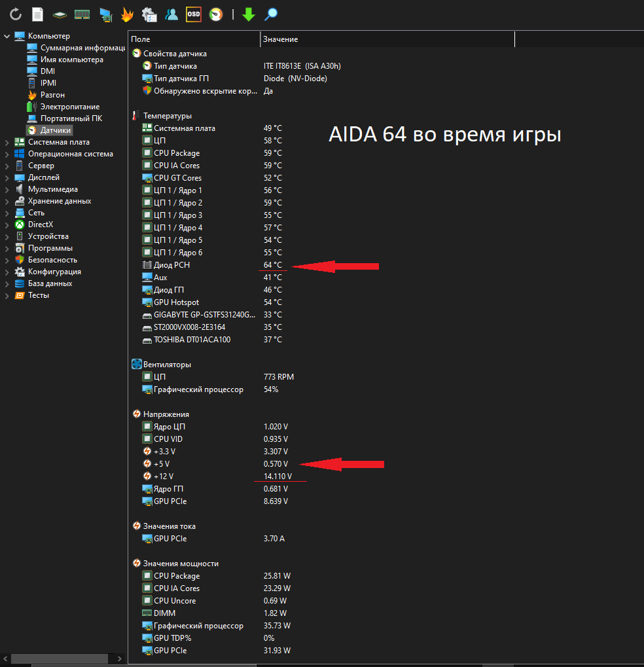Click the user silhouette toolbar icon
The image size is (644, 667).
click(x=171, y=14)
